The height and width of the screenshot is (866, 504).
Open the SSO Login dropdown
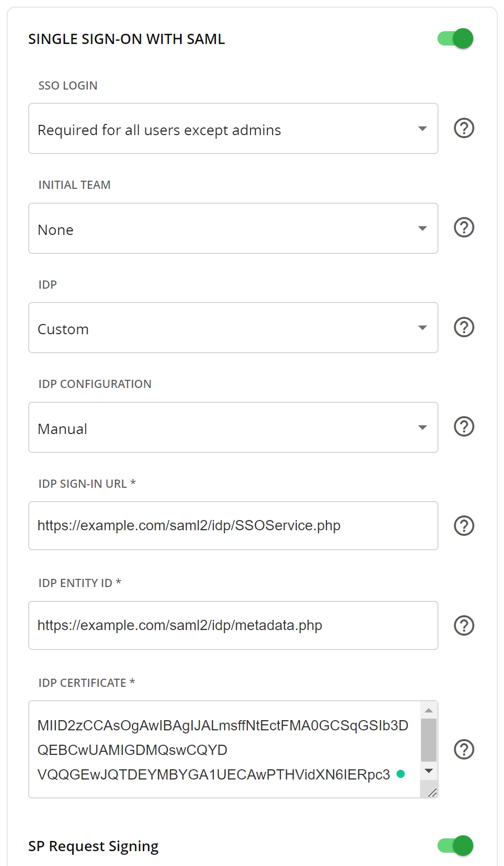coord(233,129)
